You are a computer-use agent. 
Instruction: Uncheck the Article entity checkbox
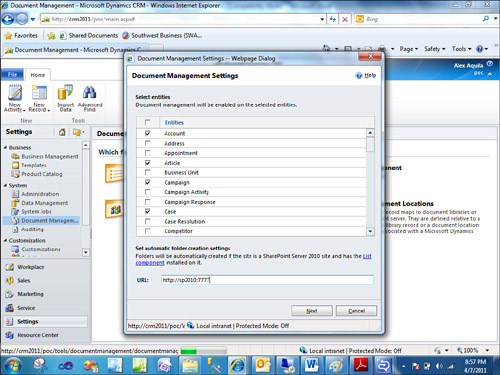pos(147,163)
